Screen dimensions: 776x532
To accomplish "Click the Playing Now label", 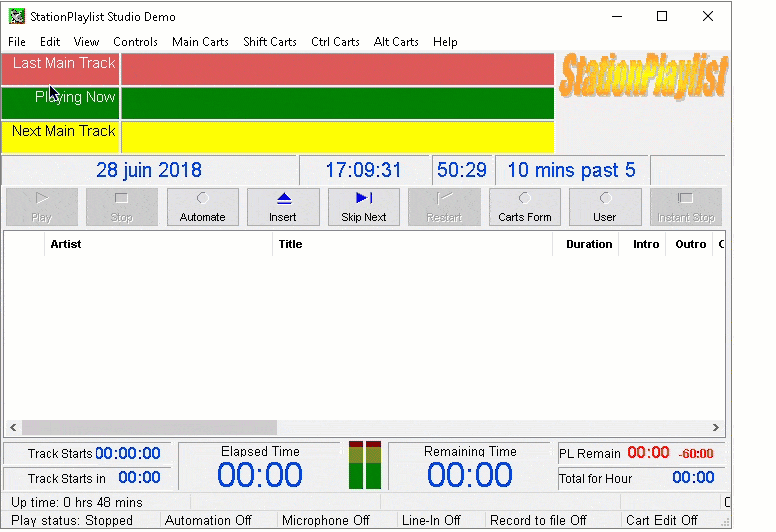I will pos(61,103).
